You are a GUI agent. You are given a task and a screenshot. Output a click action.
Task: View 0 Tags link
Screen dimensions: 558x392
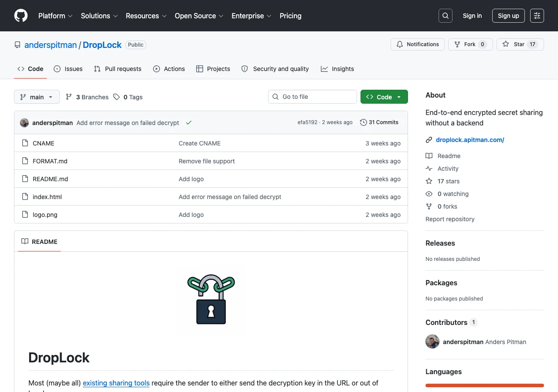point(128,97)
